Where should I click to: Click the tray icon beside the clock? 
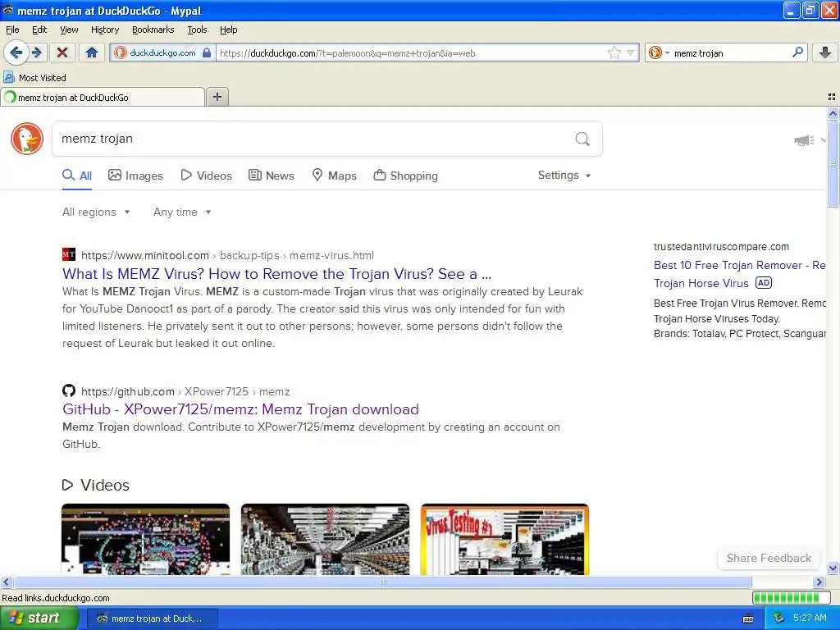point(779,618)
